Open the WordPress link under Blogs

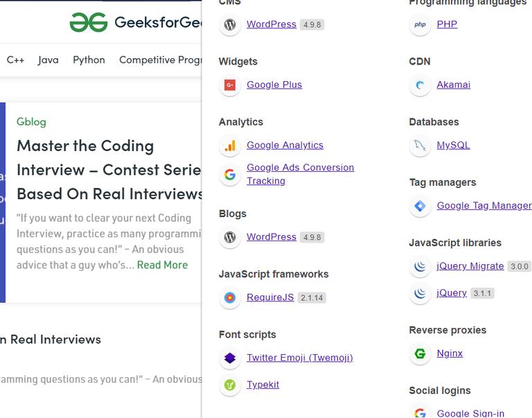point(272,237)
